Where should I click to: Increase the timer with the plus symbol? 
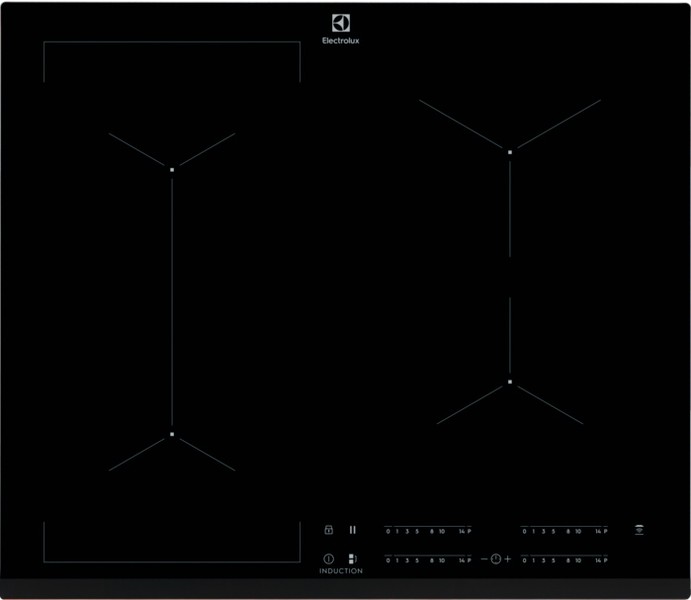tap(507, 559)
